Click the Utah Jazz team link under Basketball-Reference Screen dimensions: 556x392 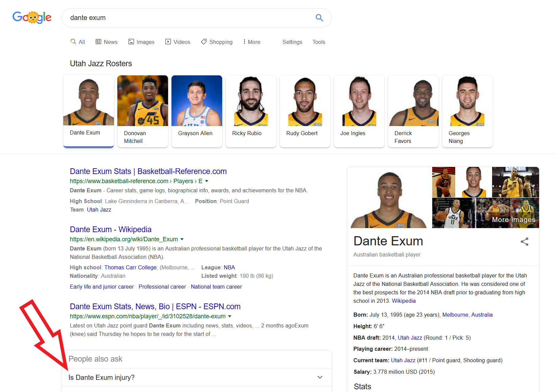point(99,210)
